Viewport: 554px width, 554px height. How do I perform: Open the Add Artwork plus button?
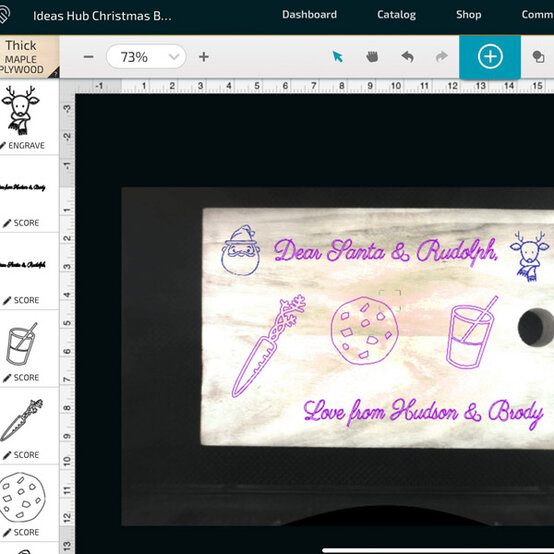[x=490, y=57]
